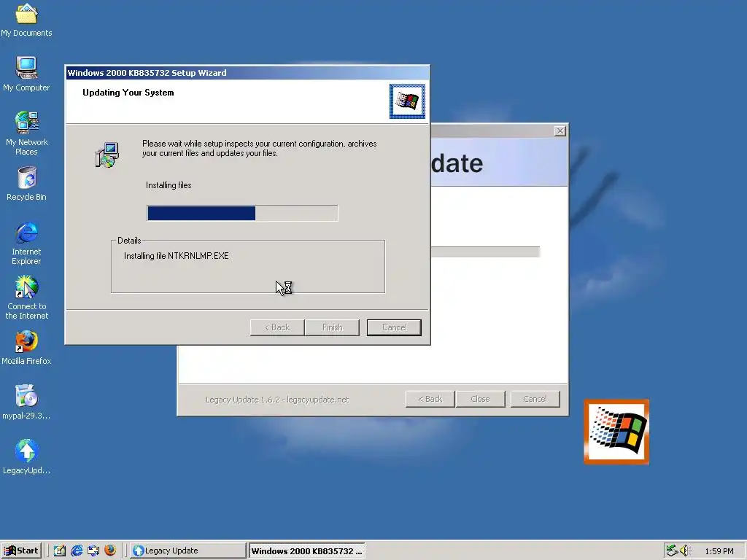Click the large Windows 2000 logo on the desktop
The height and width of the screenshot is (560, 747).
(616, 432)
